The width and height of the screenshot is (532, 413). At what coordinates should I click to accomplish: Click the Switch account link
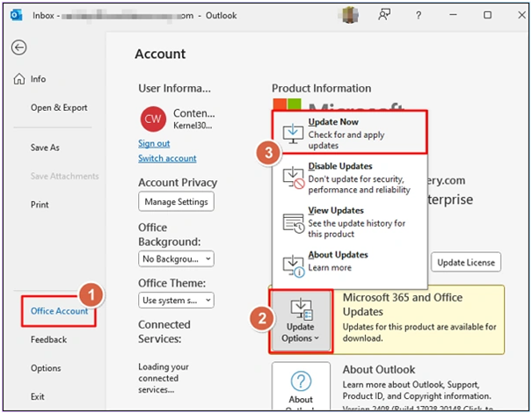[167, 158]
